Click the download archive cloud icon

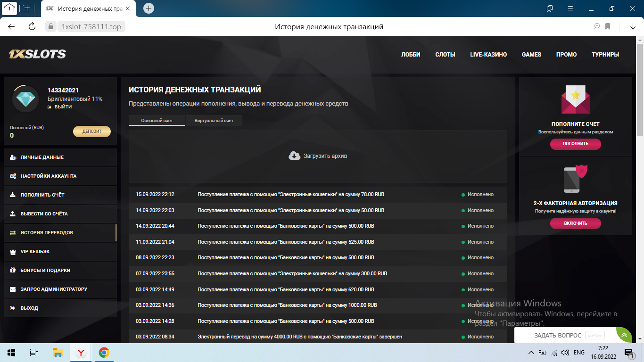click(x=294, y=156)
